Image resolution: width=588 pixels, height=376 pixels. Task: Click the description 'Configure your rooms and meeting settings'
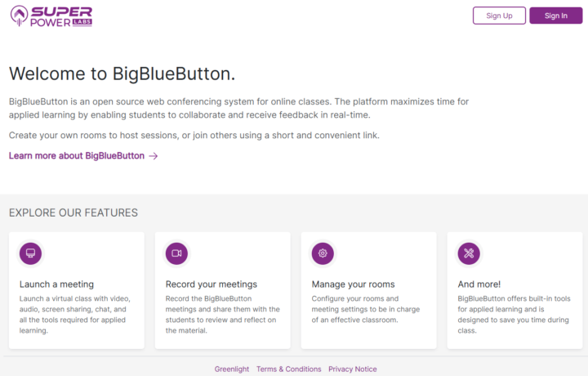pyautogui.click(x=366, y=309)
